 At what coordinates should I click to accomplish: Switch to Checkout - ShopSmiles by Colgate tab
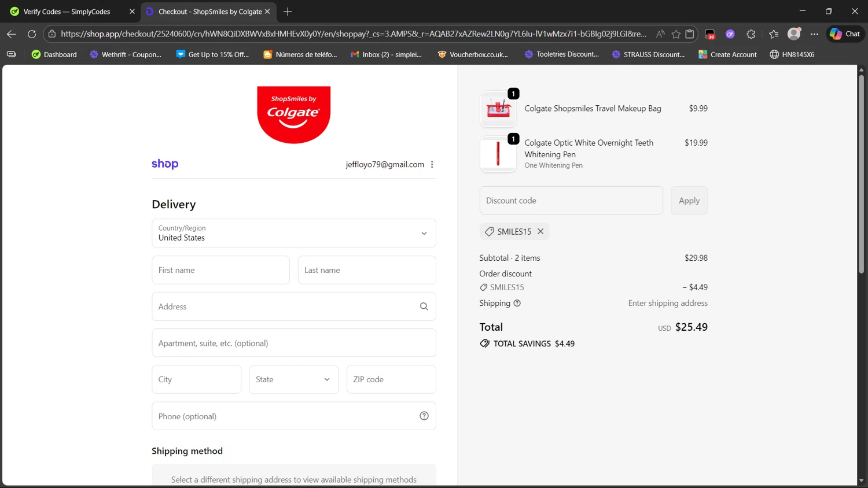tap(210, 12)
